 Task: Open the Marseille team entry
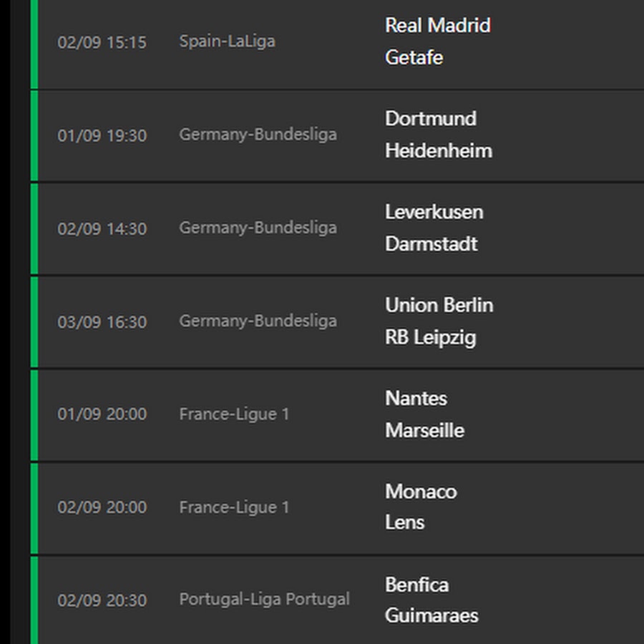tap(424, 431)
